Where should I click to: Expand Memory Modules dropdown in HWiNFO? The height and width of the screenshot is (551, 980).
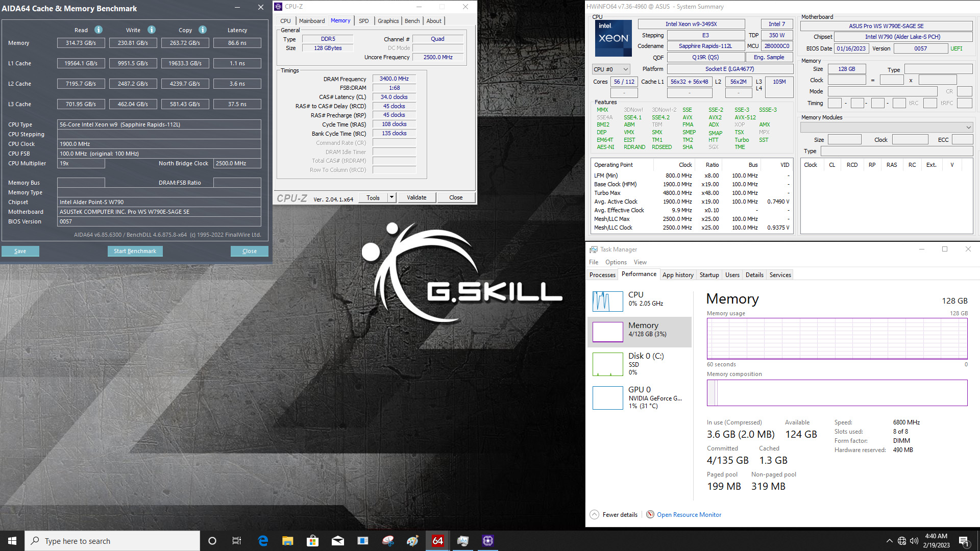887,127
